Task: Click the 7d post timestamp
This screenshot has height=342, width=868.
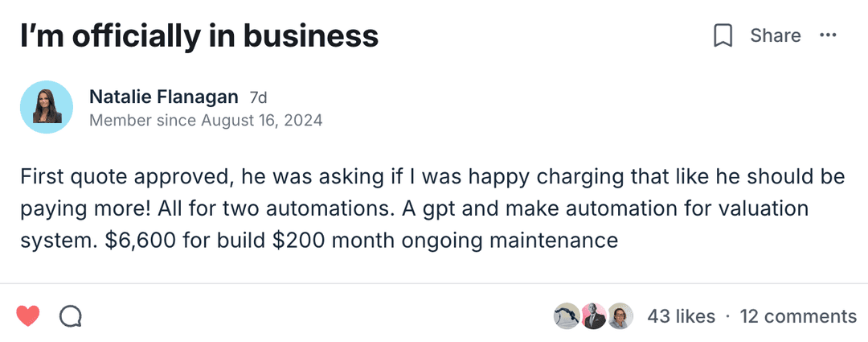Action: [x=258, y=98]
